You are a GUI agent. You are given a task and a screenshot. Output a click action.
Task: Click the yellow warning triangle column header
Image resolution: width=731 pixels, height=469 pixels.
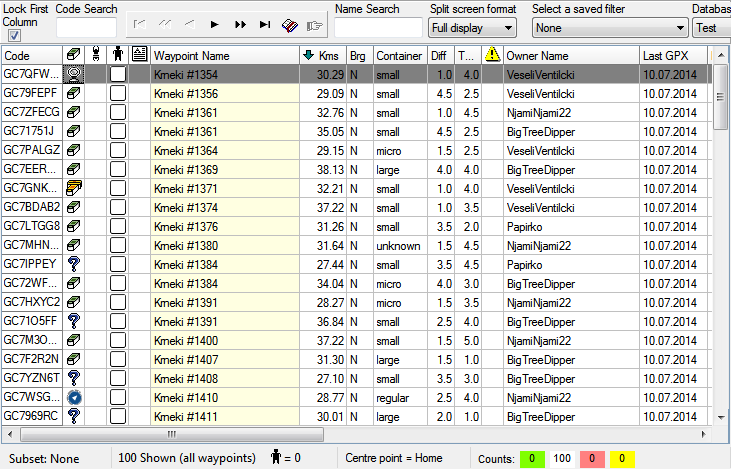coord(492,55)
